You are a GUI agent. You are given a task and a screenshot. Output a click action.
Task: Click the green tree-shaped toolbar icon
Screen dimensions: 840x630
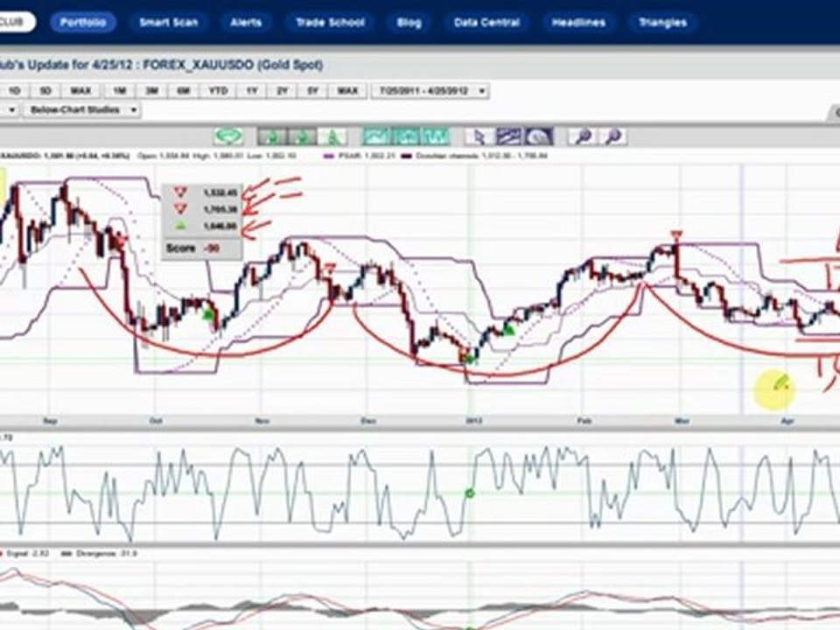click(332, 137)
